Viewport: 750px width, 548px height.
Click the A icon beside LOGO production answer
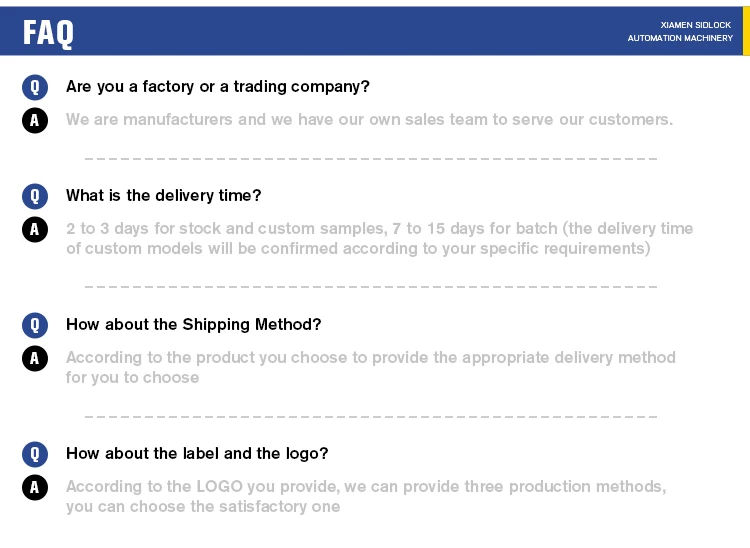pyautogui.click(x=34, y=487)
